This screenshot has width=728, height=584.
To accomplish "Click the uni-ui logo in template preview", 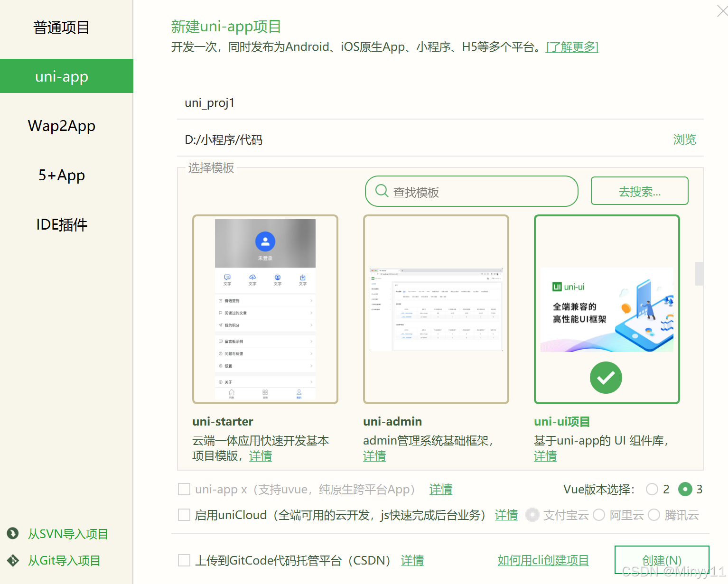I will tap(569, 287).
